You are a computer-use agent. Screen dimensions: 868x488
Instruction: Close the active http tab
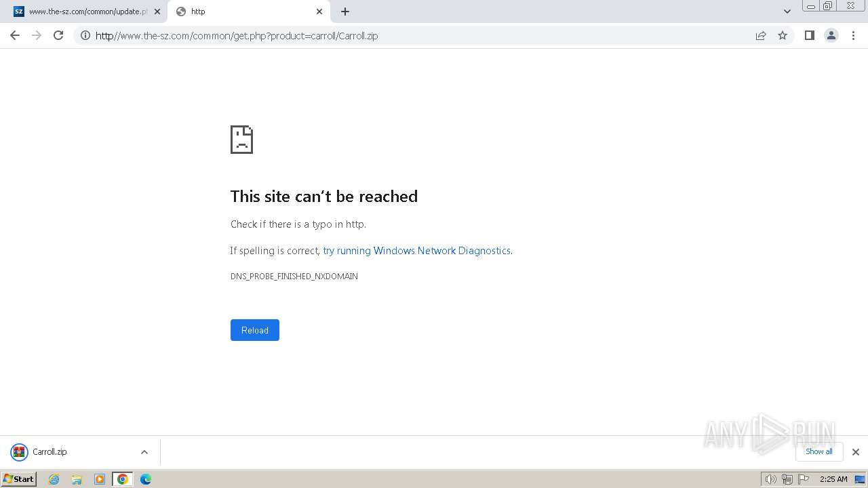(319, 12)
